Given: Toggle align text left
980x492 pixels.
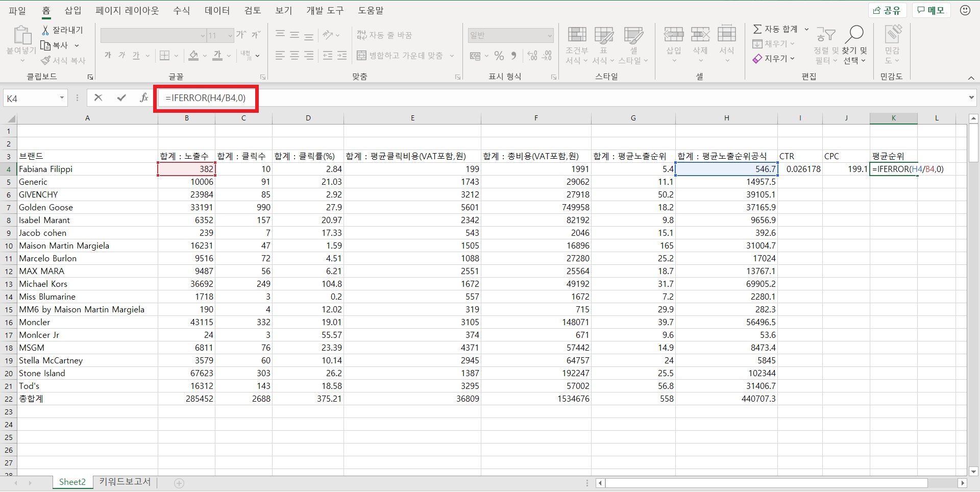Looking at the screenshot, I should point(280,55).
